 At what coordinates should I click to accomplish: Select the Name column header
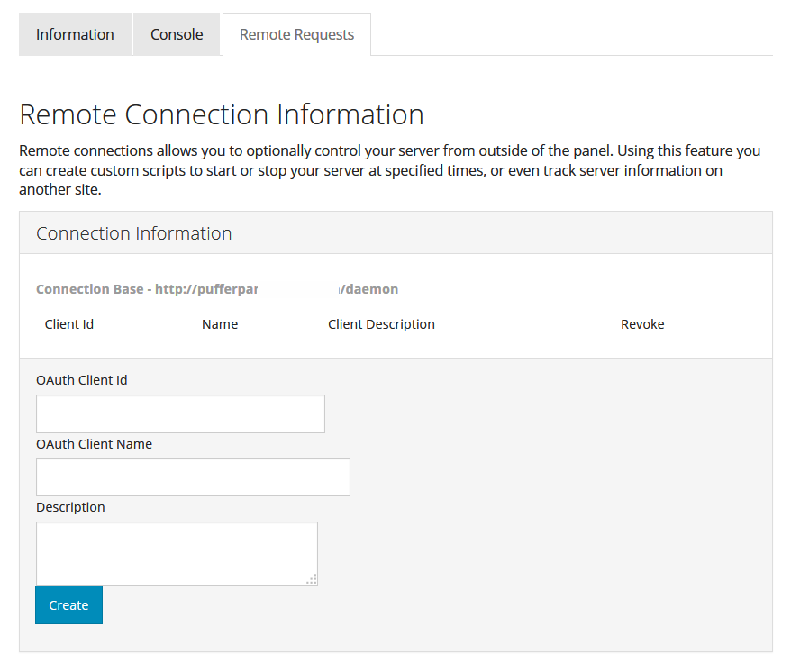tap(220, 324)
